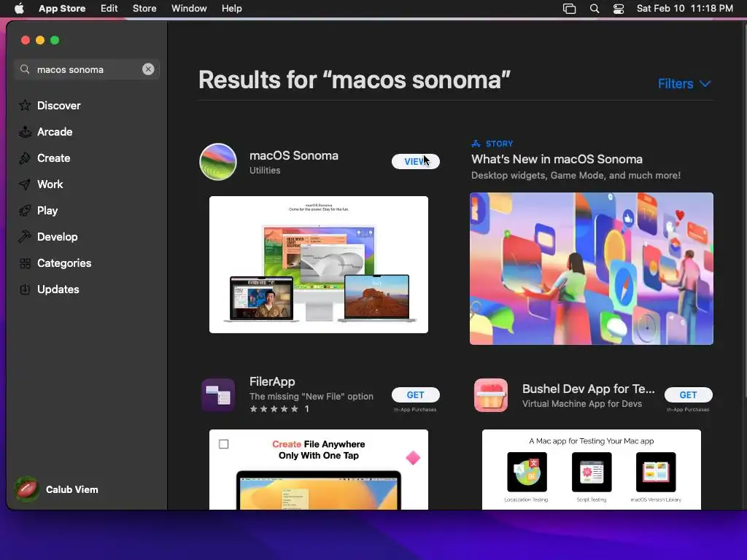Image resolution: width=747 pixels, height=560 pixels.
Task: Open Control Center in menu bar
Action: click(619, 8)
